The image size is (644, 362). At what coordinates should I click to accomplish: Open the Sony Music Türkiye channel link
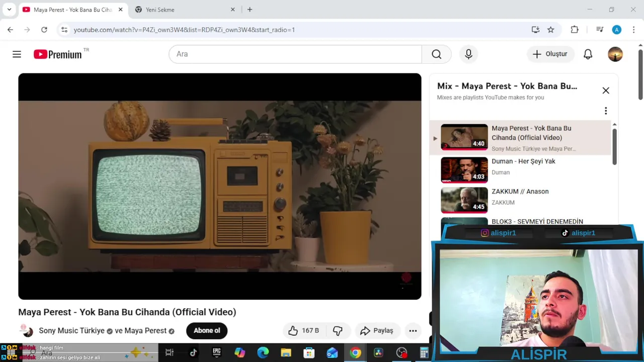pyautogui.click(x=72, y=331)
